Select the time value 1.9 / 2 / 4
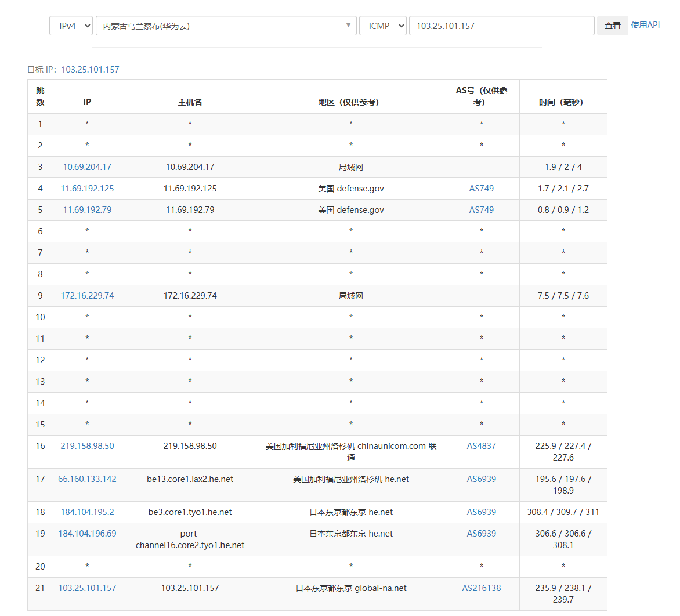Image resolution: width=680 pixels, height=616 pixels. point(563,167)
